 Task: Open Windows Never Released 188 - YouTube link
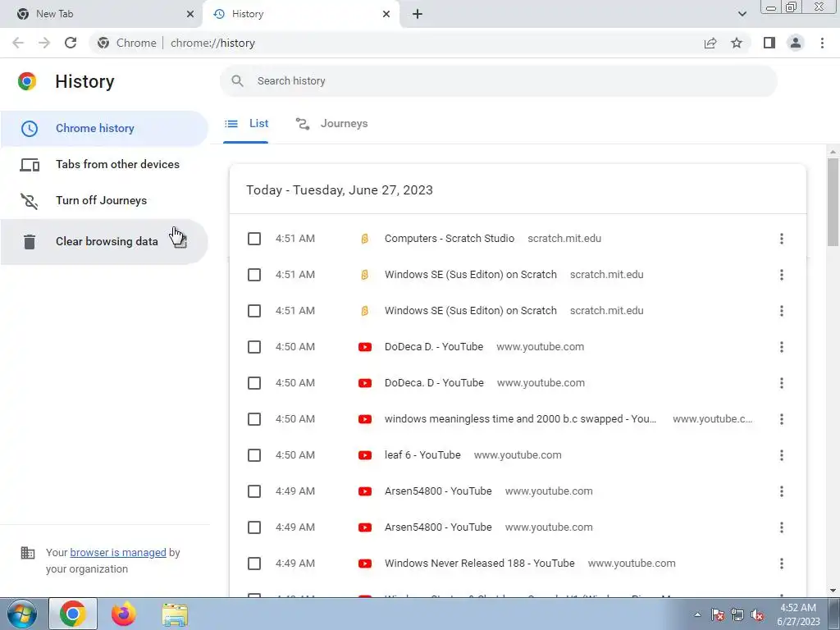(x=479, y=563)
